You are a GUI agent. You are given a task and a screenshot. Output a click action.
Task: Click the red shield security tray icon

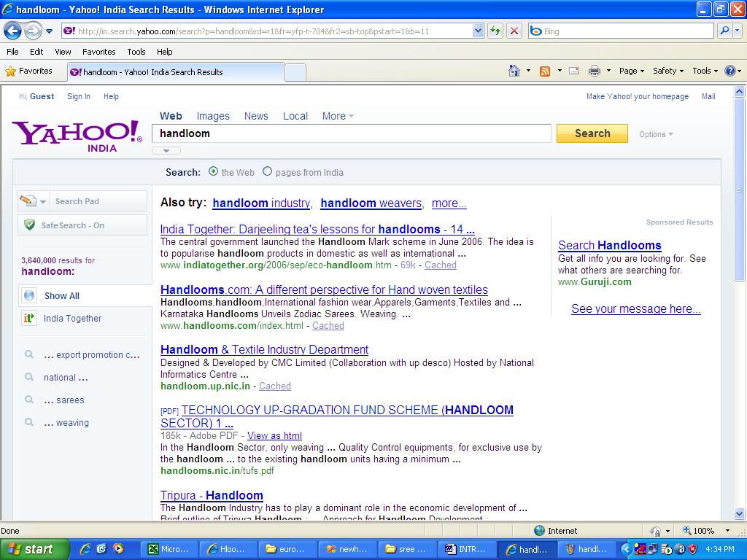[x=693, y=549]
